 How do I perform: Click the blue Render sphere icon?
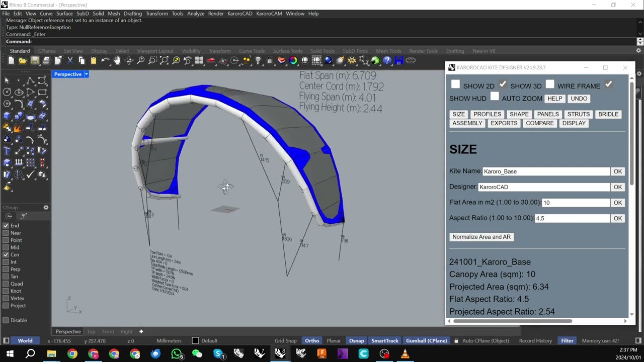[329, 61]
